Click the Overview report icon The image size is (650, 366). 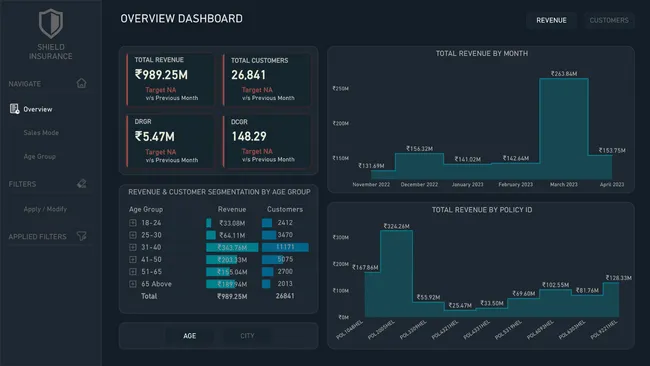[x=15, y=109]
